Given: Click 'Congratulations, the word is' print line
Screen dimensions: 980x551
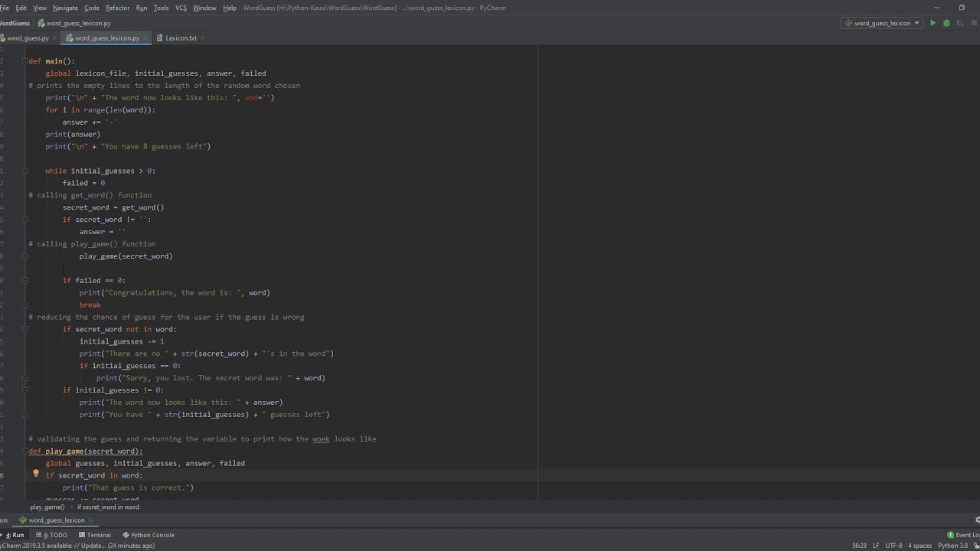Looking at the screenshot, I should click(x=175, y=292).
